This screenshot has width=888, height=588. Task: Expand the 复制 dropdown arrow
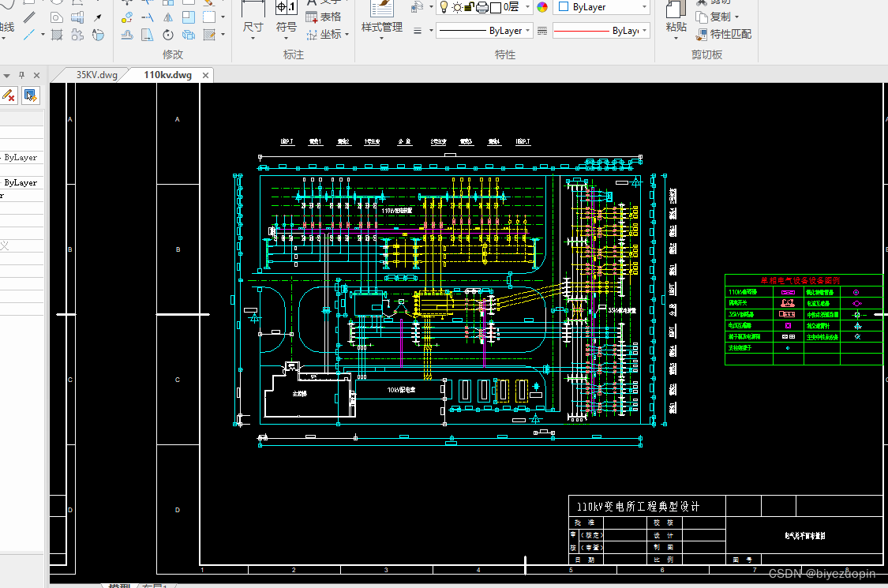coord(736,17)
